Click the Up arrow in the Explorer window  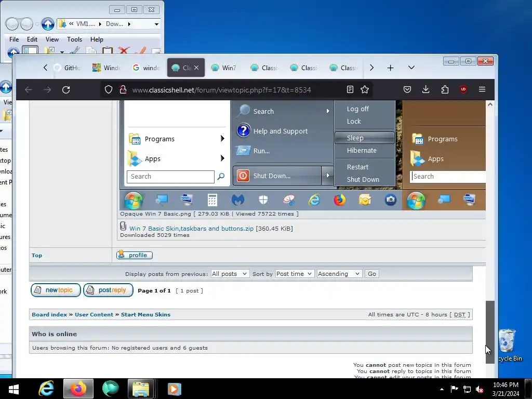(x=48, y=24)
